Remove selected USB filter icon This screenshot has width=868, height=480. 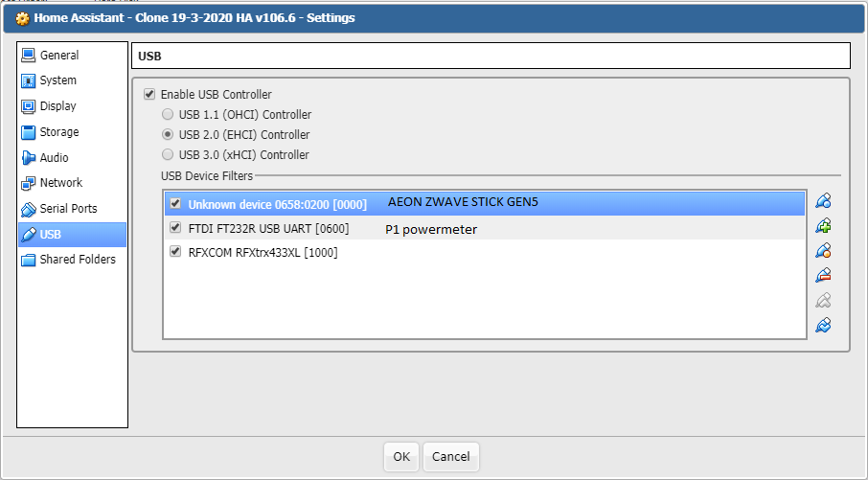(823, 275)
